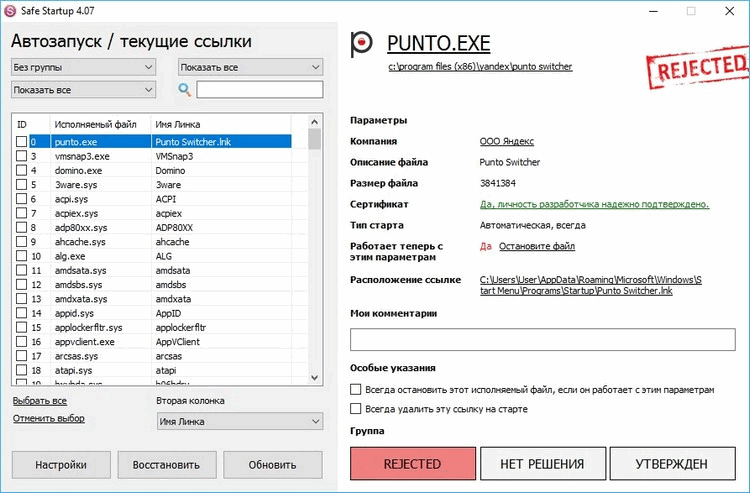Select the 'amdsata.sys' list row
The width and height of the screenshot is (750, 494).
click(153, 270)
